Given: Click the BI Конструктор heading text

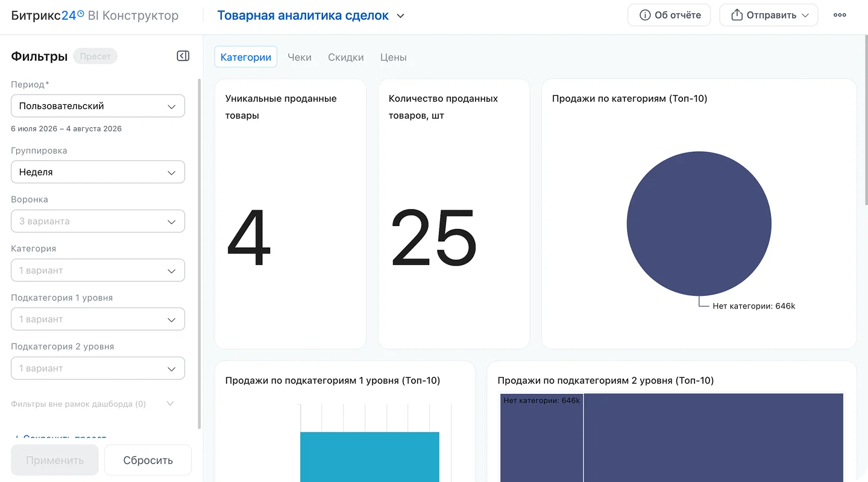Looking at the screenshot, I should pos(133,16).
